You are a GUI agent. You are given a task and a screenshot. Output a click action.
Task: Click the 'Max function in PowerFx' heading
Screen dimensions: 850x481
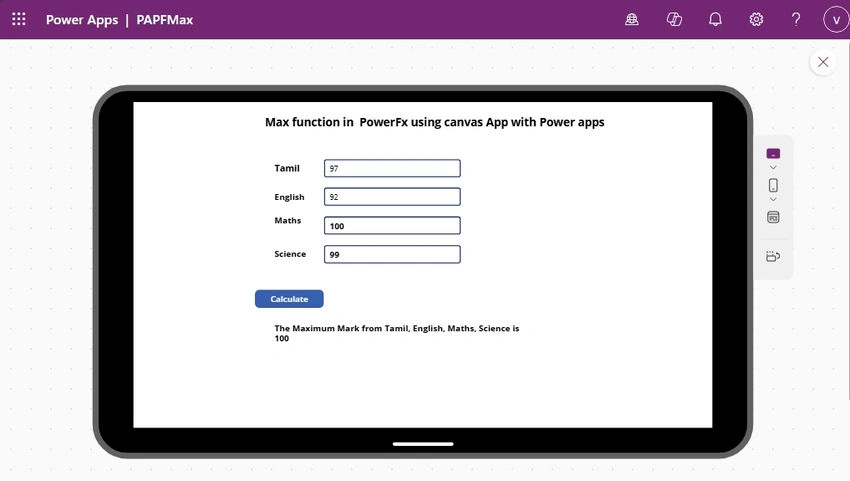(x=434, y=122)
